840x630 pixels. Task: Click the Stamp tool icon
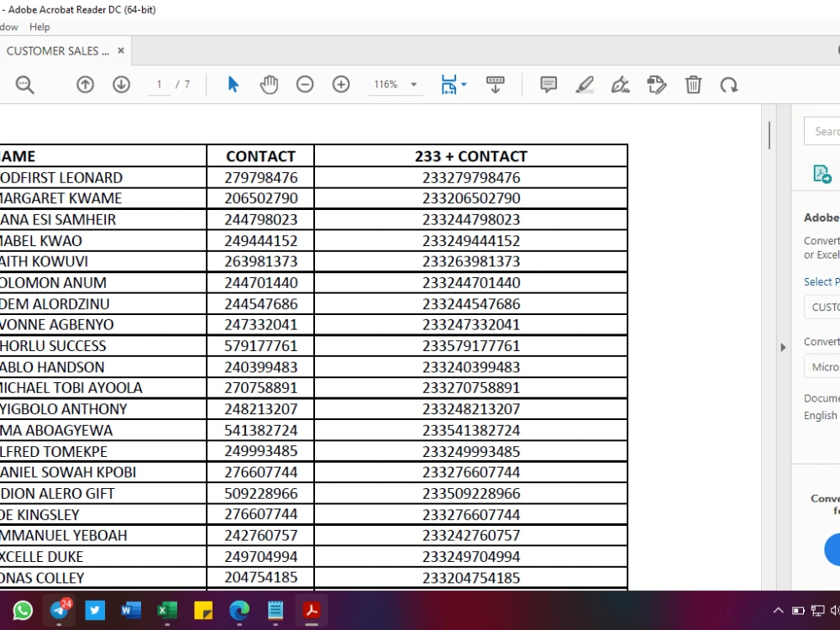[x=657, y=85]
